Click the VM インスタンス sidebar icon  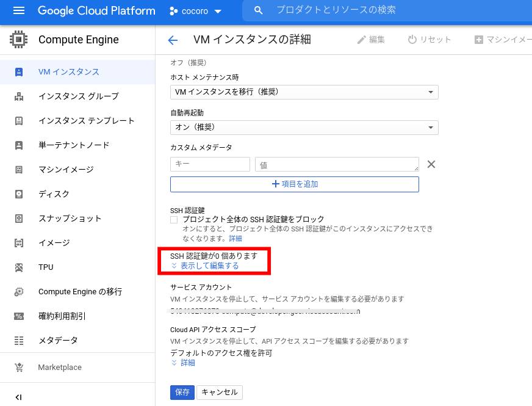coord(19,72)
